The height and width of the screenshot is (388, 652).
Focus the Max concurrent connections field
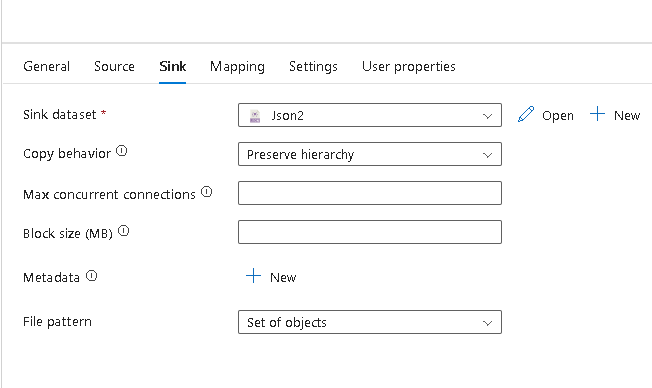[370, 193]
